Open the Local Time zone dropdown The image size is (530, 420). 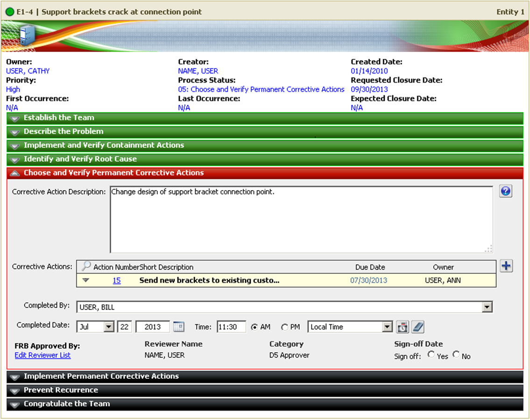pyautogui.click(x=387, y=327)
